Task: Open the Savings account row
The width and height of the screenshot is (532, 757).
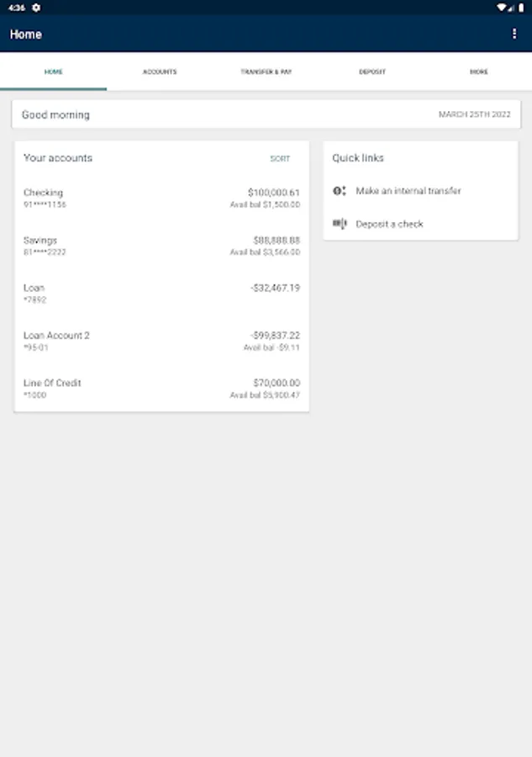Action: (161, 246)
